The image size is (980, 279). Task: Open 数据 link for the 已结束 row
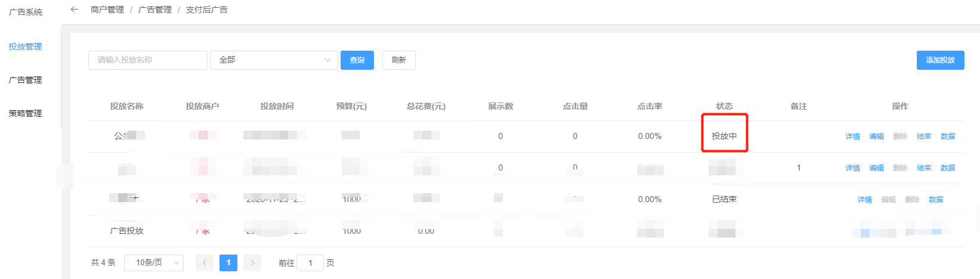(x=936, y=200)
